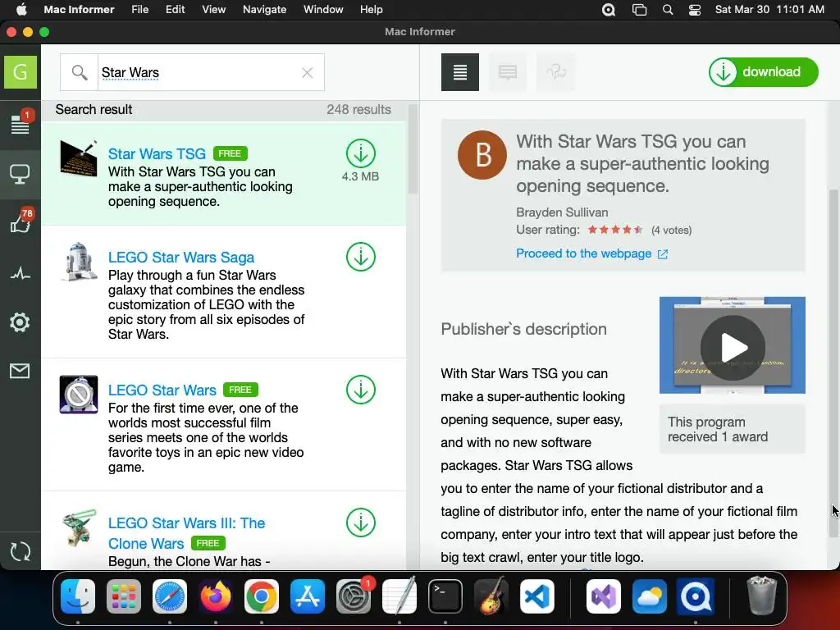
Task: Launch Google Chrome from the Dock
Action: tap(262, 596)
